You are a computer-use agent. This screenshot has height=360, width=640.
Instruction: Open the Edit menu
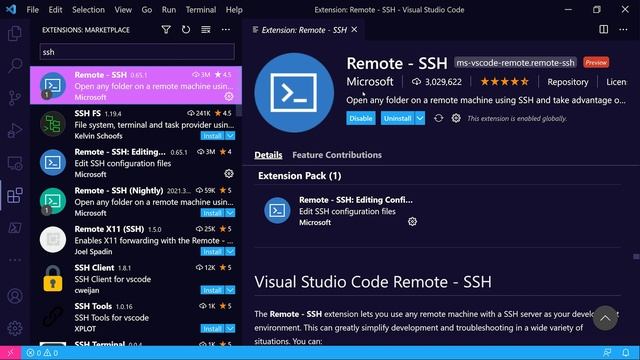pyautogui.click(x=55, y=10)
